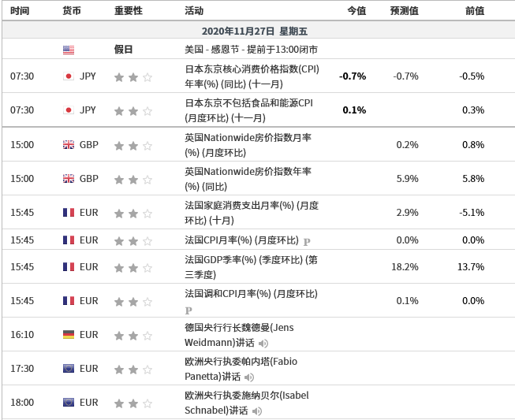This screenshot has height=420, width=515.
Task: Select the 活动 column header
Action: click(x=194, y=11)
